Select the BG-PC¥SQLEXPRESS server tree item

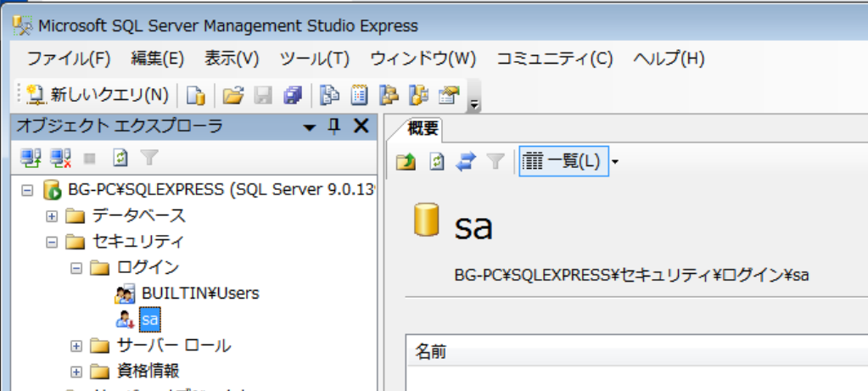(221, 190)
